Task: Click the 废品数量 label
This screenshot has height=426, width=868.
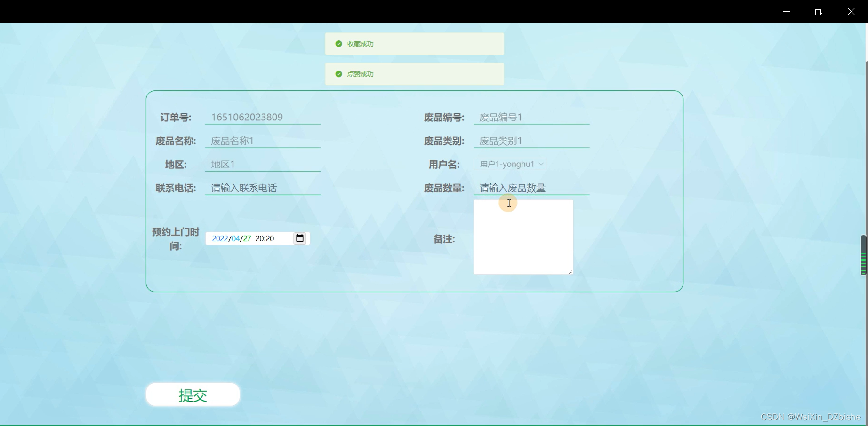Action: click(444, 188)
